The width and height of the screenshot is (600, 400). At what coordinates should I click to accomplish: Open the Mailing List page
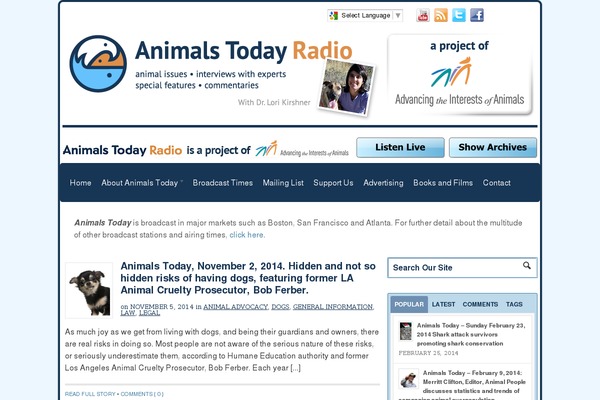[x=283, y=183]
